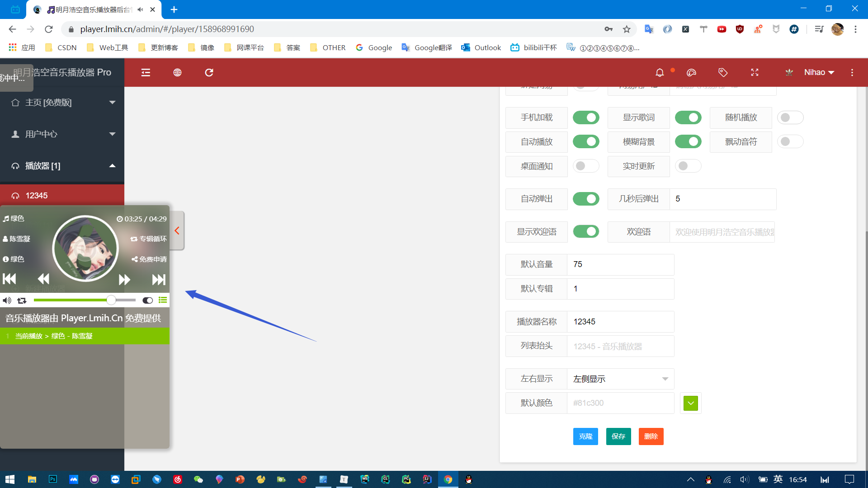868x488 pixels.
Task: Enter fullscreen using the expand icon
Action: 755,72
